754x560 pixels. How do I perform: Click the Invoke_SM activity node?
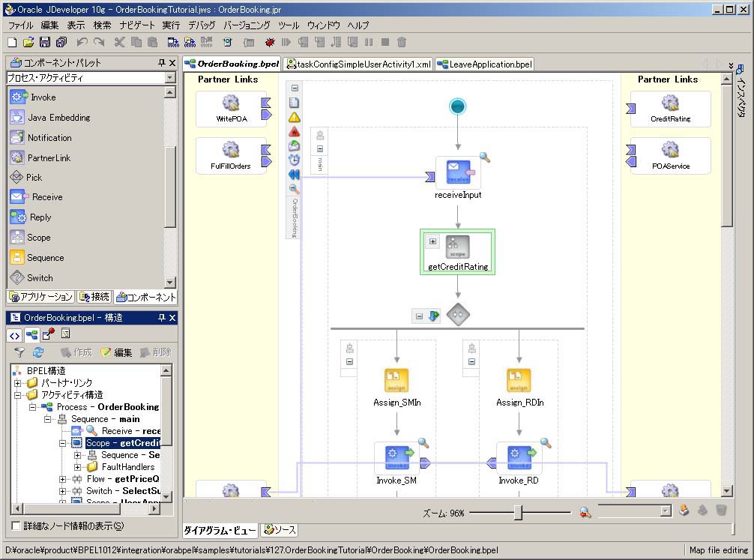click(x=396, y=459)
